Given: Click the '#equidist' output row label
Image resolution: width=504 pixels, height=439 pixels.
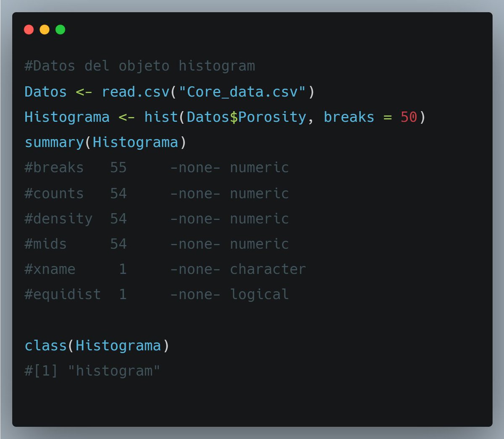Looking at the screenshot, I should point(63,294).
